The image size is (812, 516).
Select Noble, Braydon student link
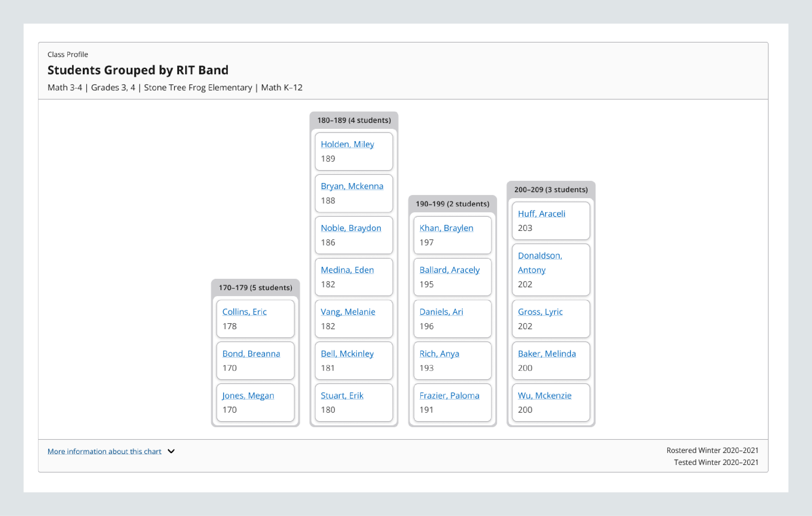[x=351, y=228]
